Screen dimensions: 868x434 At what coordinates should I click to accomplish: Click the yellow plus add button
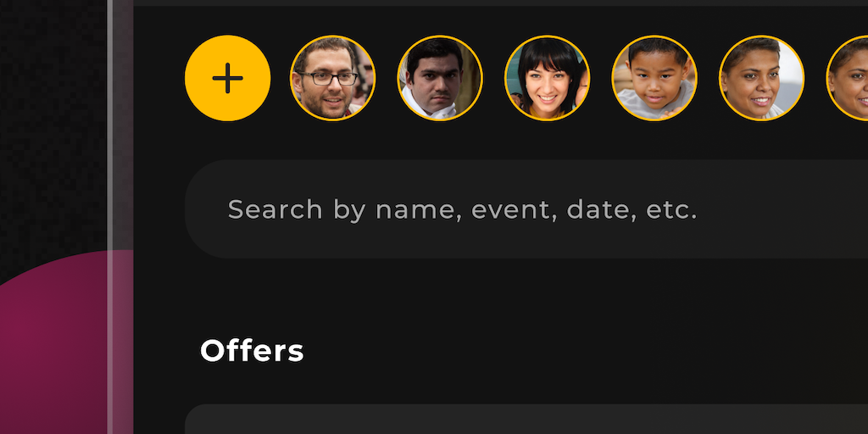[227, 78]
